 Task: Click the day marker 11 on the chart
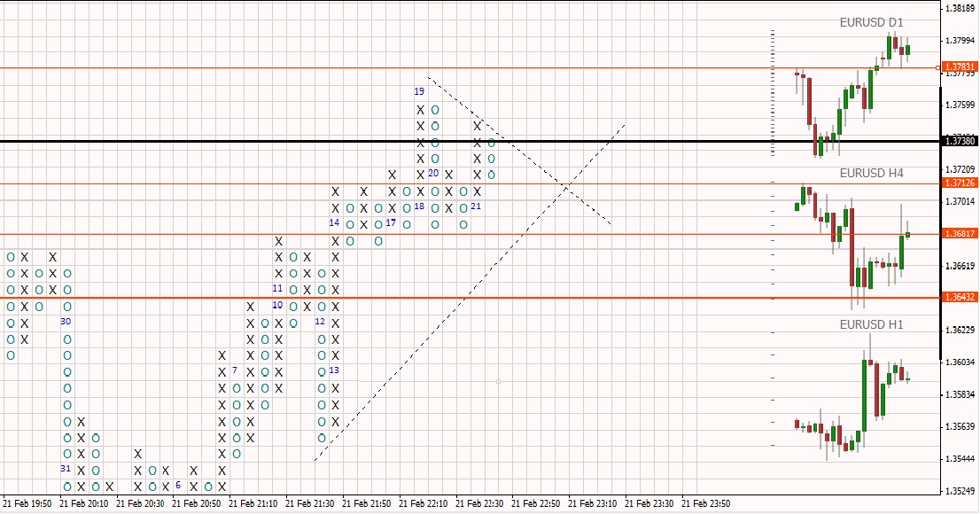pyautogui.click(x=277, y=288)
